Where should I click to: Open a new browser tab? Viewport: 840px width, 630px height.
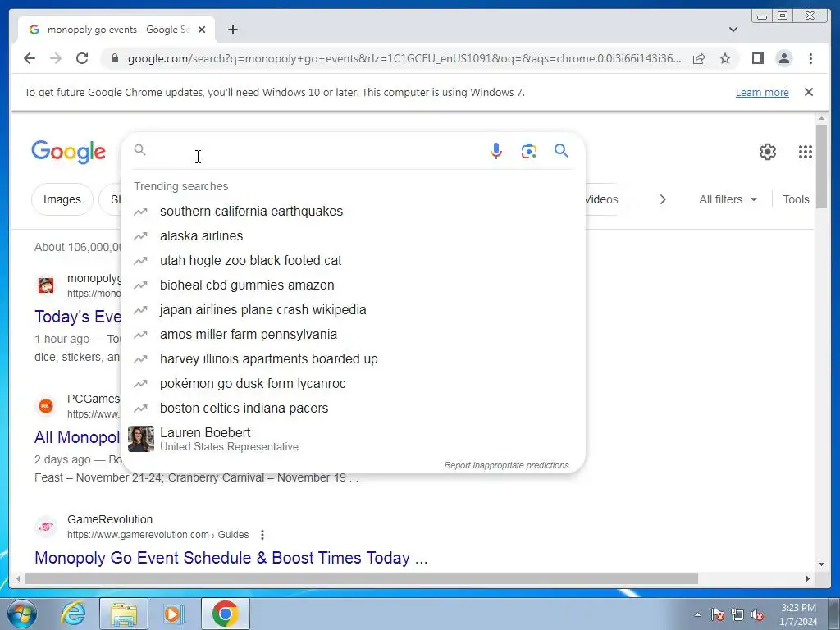(x=232, y=30)
